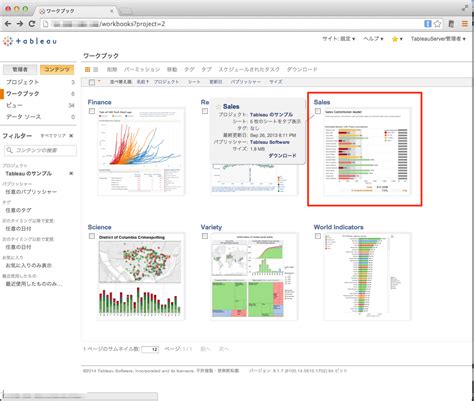Open ワークブック in the sidebar
Viewport: 474px width, 401px height.
click(23, 94)
